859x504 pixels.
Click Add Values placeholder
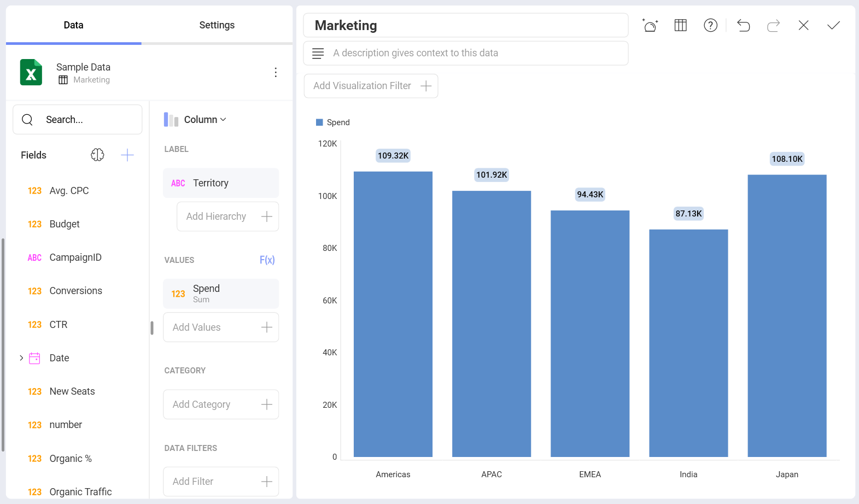tap(221, 327)
